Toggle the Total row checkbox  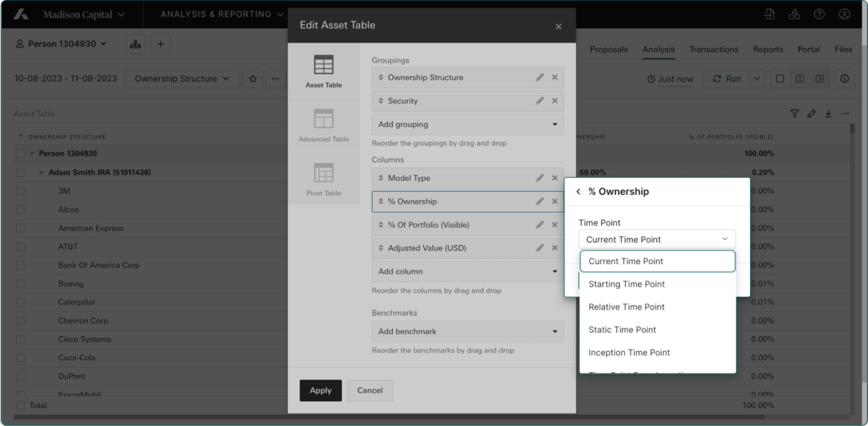coord(20,406)
